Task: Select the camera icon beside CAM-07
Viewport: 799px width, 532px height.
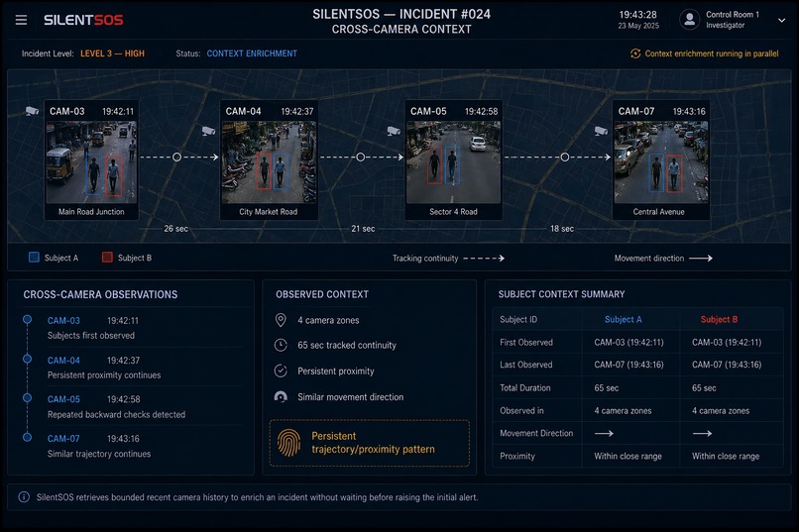Action: point(601,131)
